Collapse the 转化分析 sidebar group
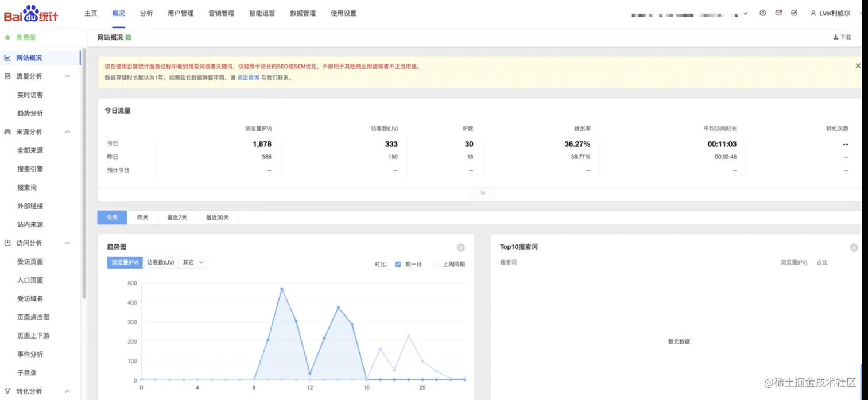Viewport: 868px width, 400px height. [67, 391]
